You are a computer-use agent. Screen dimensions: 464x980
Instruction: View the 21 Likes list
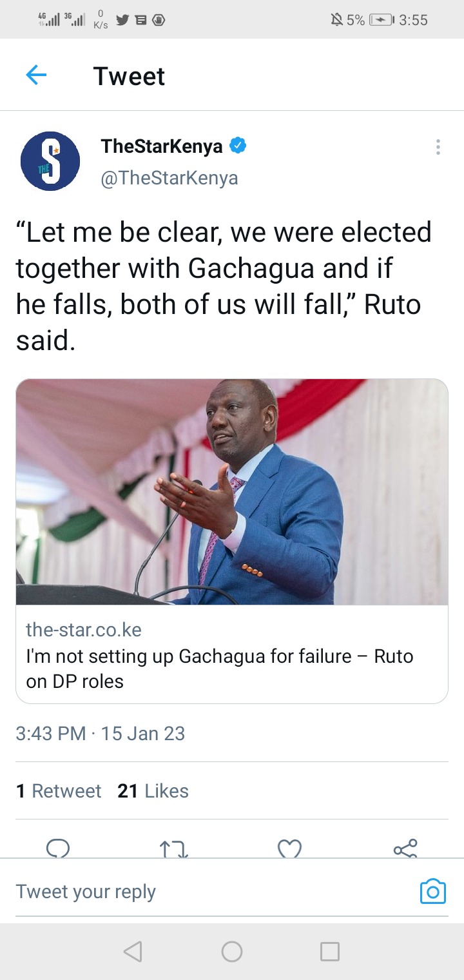point(153,791)
